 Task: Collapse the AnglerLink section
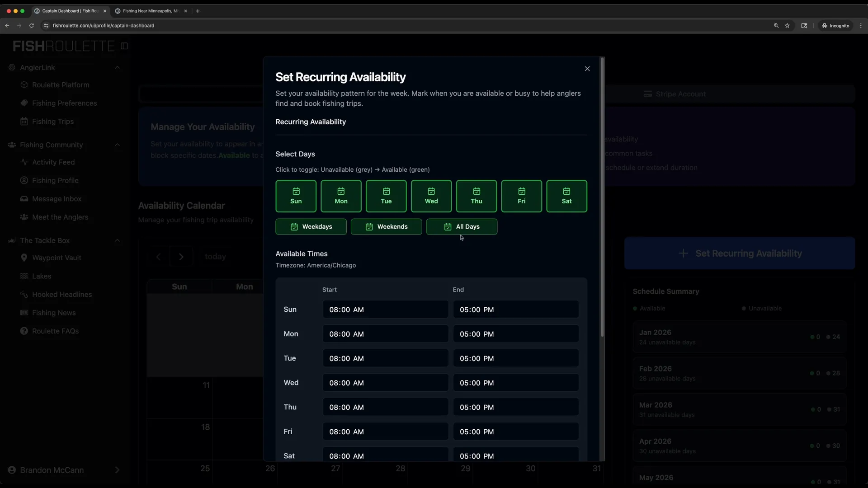tap(118, 67)
